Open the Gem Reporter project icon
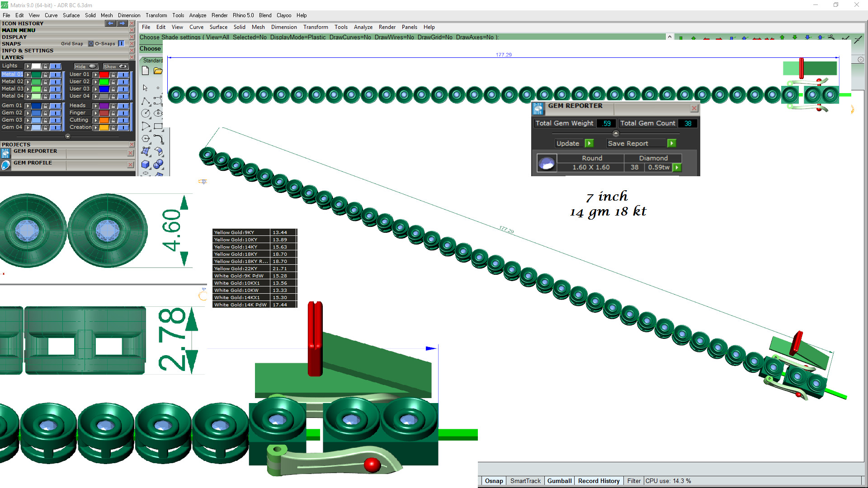The image size is (868, 488). point(5,154)
